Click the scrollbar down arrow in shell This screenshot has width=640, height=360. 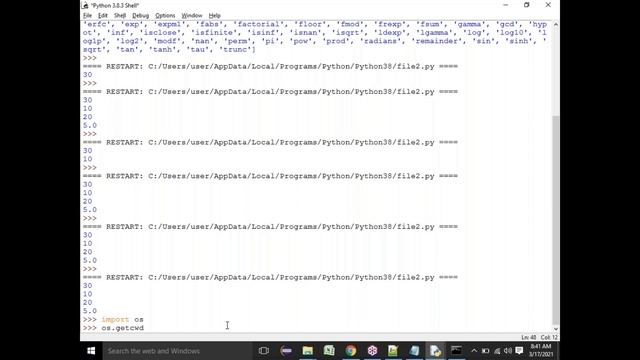pyautogui.click(x=556, y=329)
